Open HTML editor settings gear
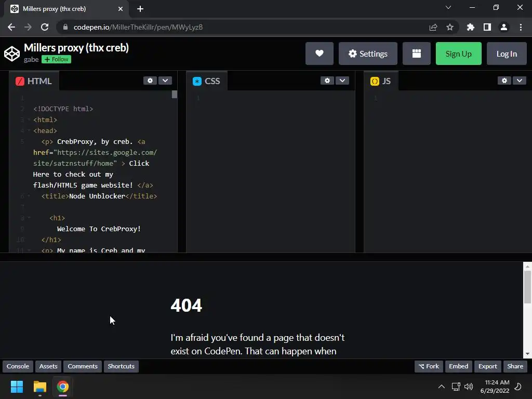532x399 pixels. point(150,81)
